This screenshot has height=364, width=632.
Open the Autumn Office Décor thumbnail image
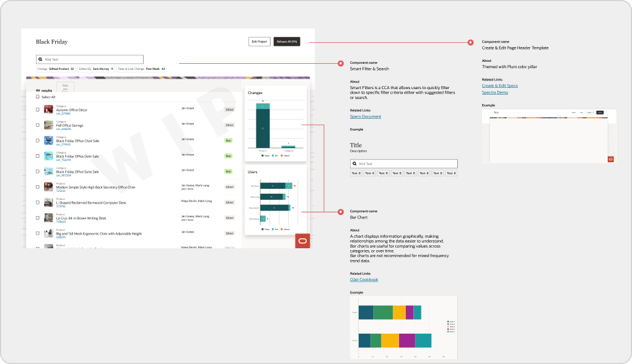point(48,109)
